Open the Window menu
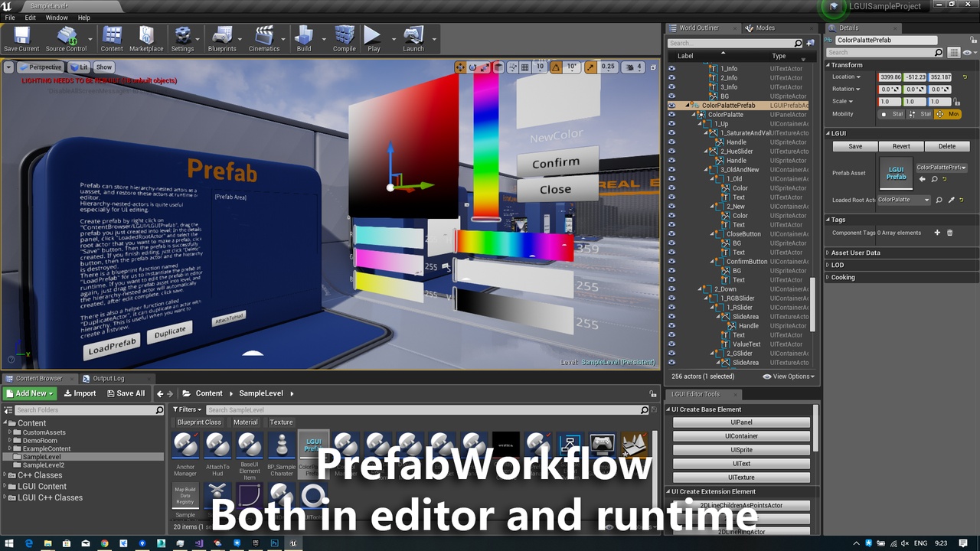This screenshot has width=980, height=551. click(x=57, y=18)
